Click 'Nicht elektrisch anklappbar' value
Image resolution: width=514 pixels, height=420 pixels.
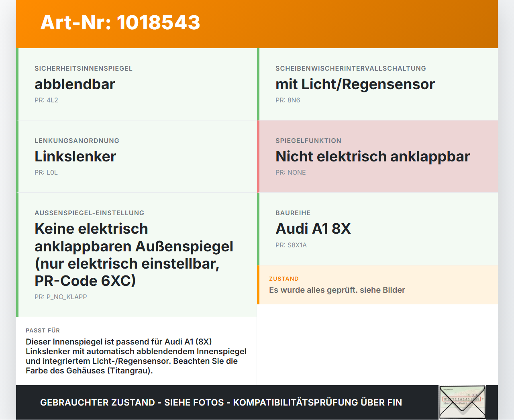click(373, 157)
